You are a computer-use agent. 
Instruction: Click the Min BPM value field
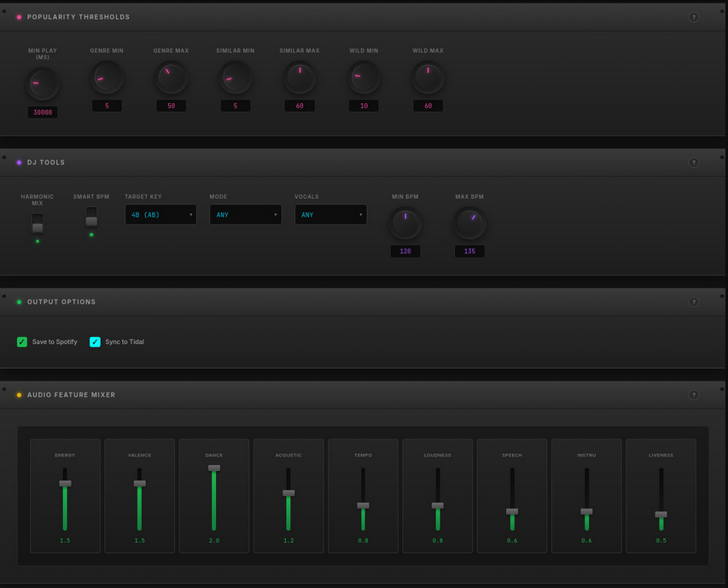coord(405,252)
